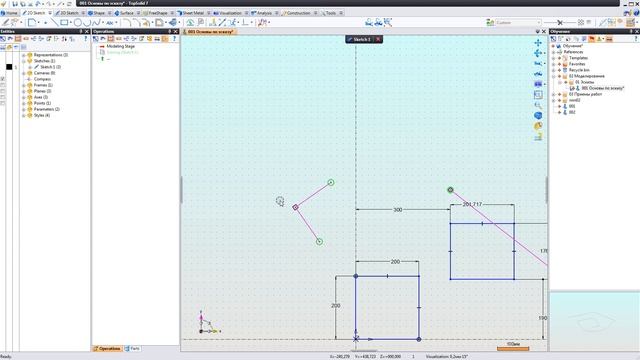Expand the Cameras node
This screenshot has height=360, width=640.
24,73
